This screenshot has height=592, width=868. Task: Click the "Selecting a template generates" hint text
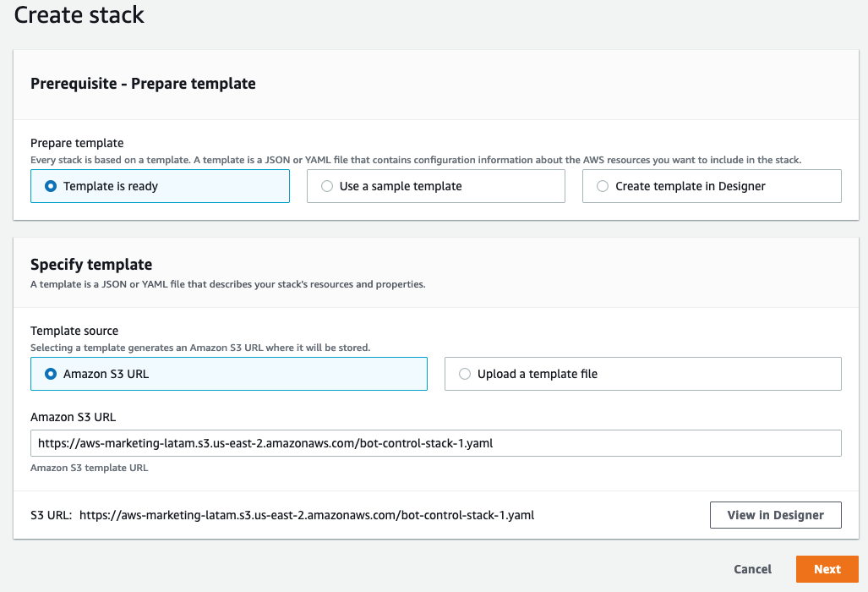coord(199,348)
